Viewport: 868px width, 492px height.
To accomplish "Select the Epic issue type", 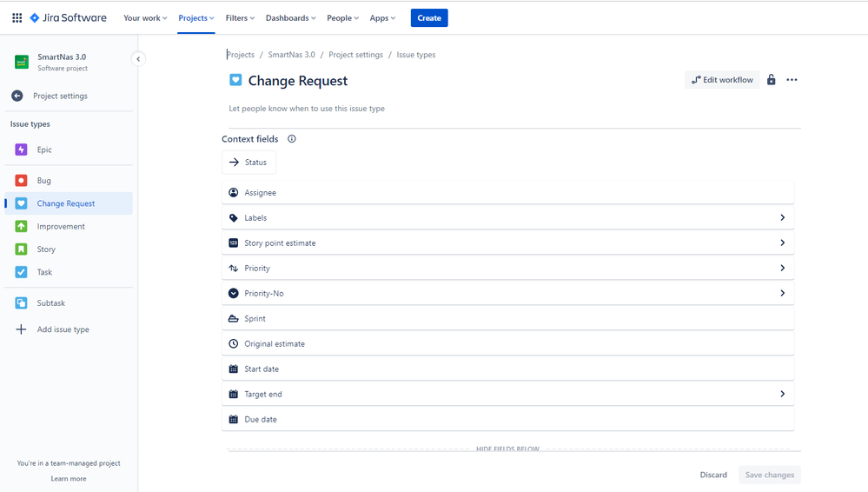I will pyautogui.click(x=69, y=150).
